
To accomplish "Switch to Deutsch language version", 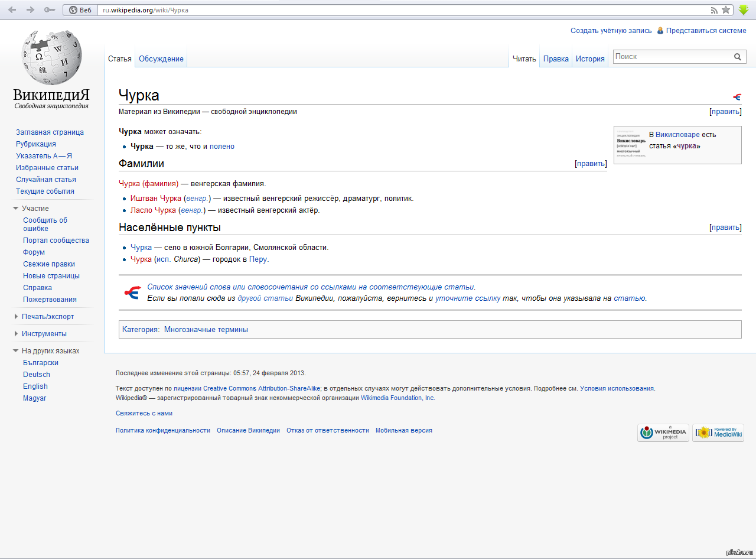I will coord(37,375).
